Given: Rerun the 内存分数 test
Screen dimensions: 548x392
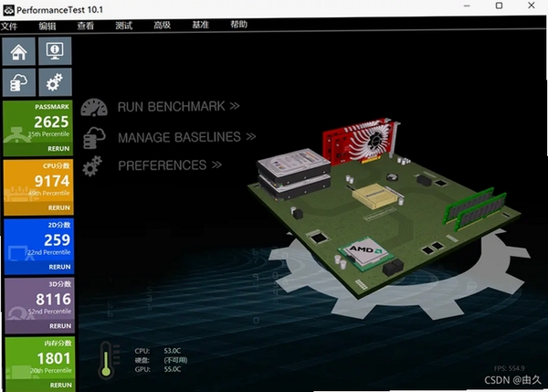Looking at the screenshot, I should point(61,385).
